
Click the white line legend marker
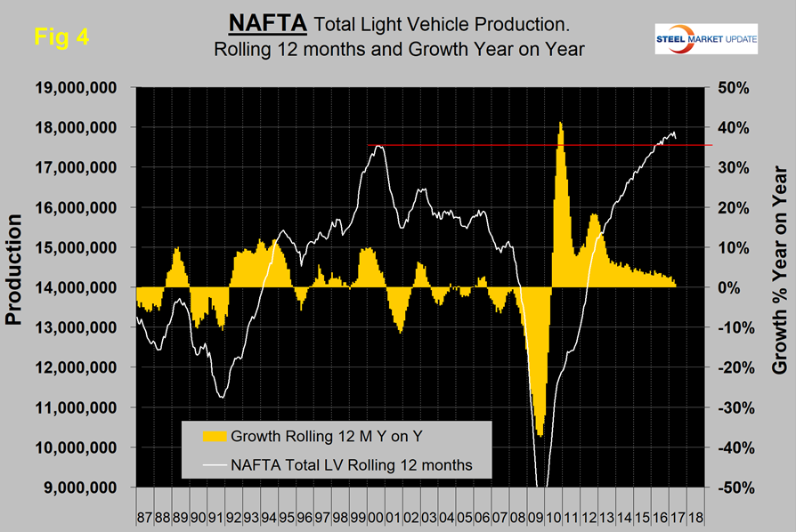[x=213, y=464]
